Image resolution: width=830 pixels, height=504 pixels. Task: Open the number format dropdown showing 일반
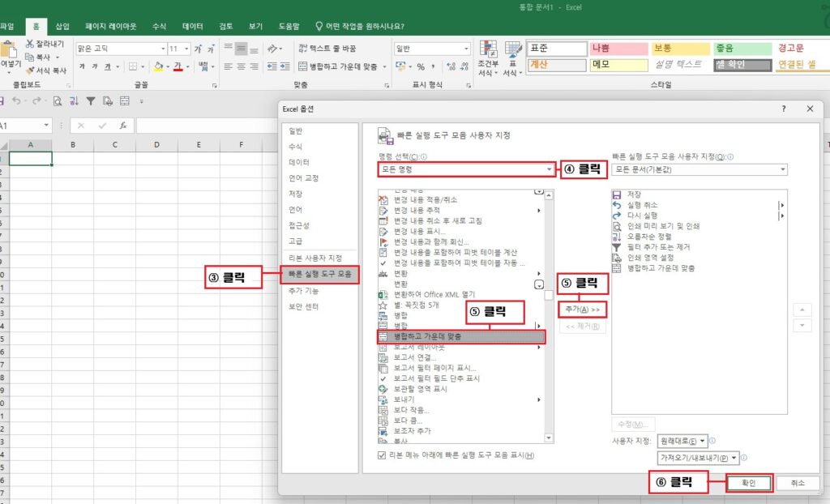[x=466, y=49]
